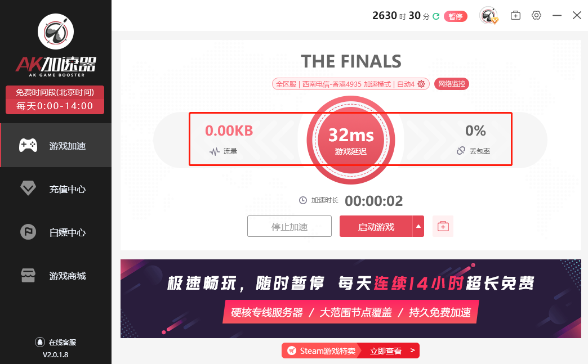This screenshot has height=364, width=588.
Task: Click the AK加速器 logo
Action: [56, 46]
